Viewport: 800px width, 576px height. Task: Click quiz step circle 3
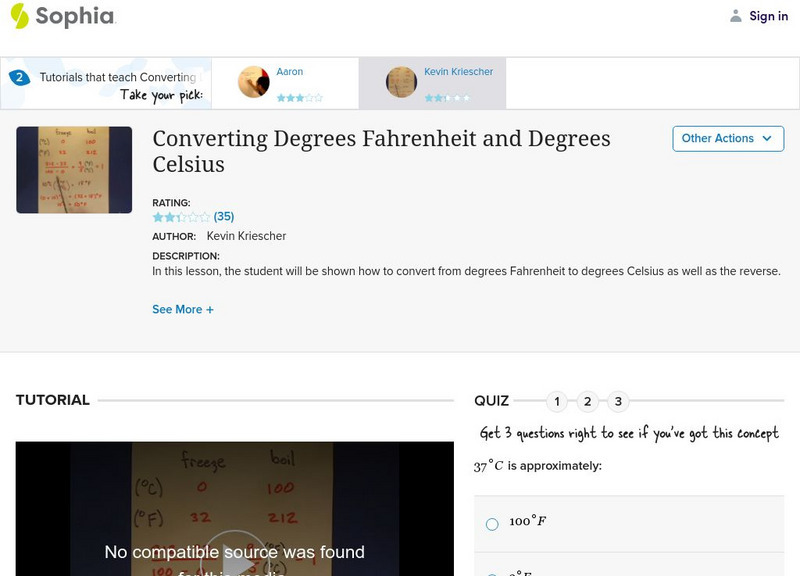pos(619,401)
